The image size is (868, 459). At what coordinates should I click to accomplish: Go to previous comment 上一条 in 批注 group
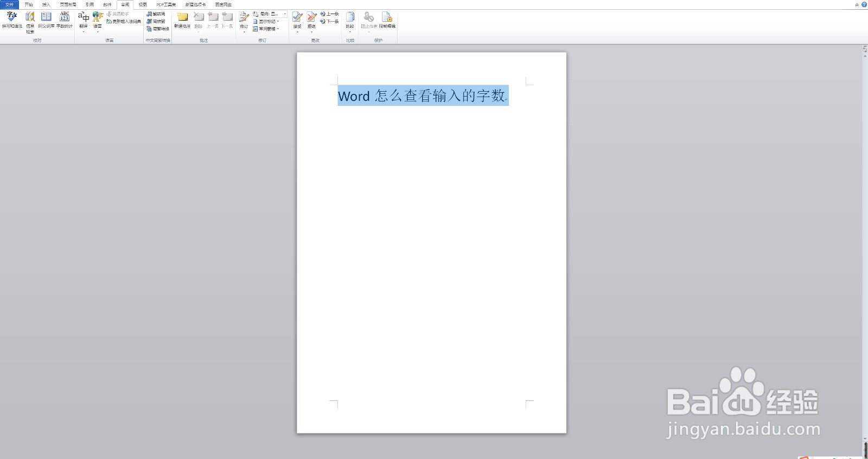pos(213,20)
